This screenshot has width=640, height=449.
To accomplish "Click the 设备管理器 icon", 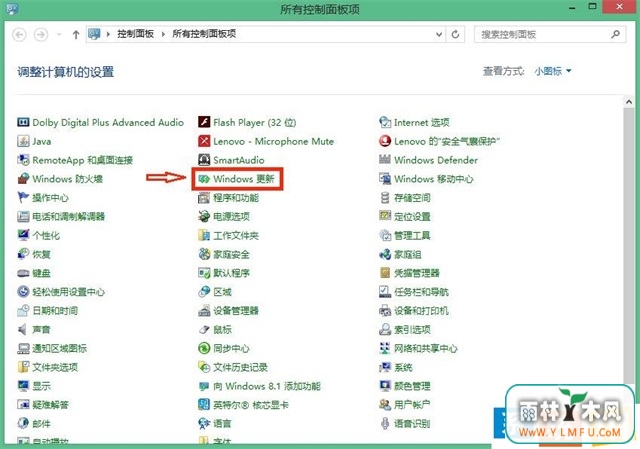I will [204, 311].
